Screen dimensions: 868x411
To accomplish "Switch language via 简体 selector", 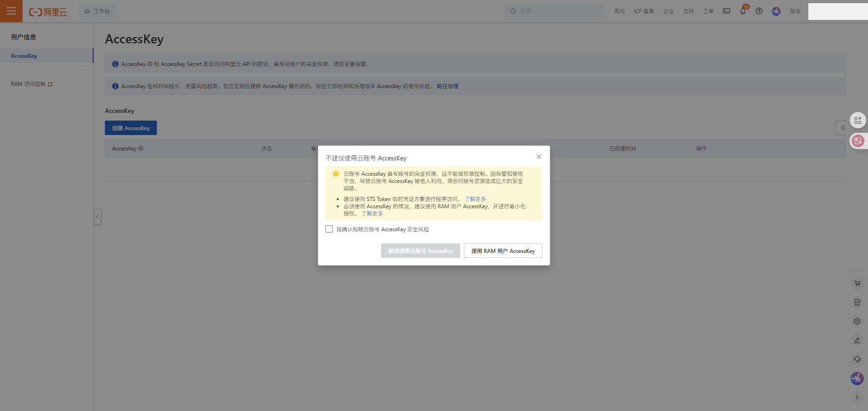I will pos(795,11).
